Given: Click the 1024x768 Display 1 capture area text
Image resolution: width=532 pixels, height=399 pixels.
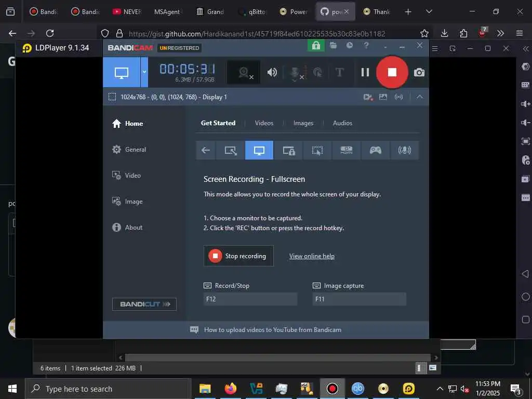Looking at the screenshot, I should click(174, 97).
